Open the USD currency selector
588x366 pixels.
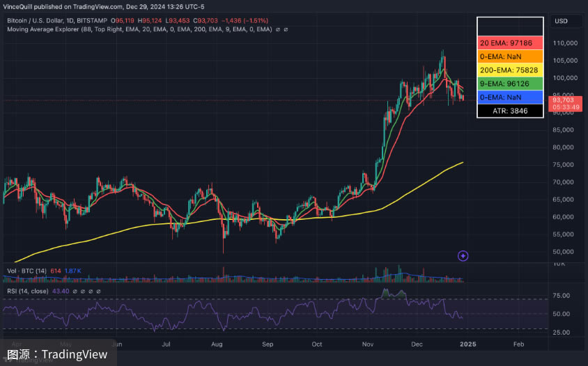pos(561,22)
